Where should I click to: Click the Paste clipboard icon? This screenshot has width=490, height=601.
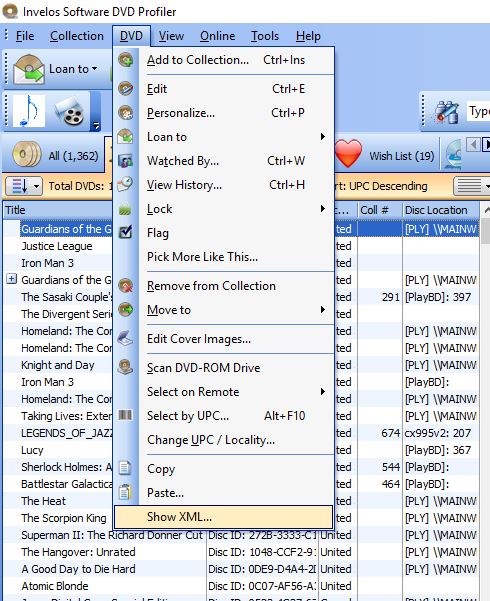coord(125,492)
